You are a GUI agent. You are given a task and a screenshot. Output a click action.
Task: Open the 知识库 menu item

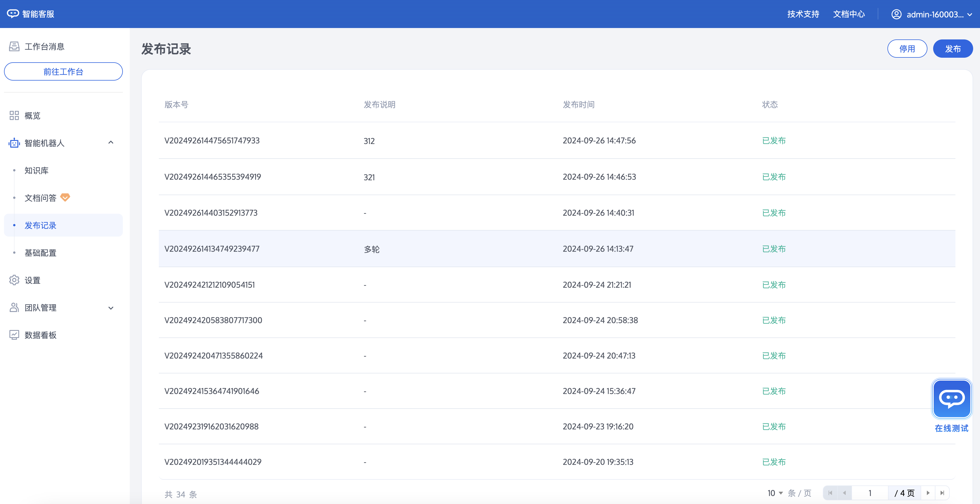tap(37, 170)
